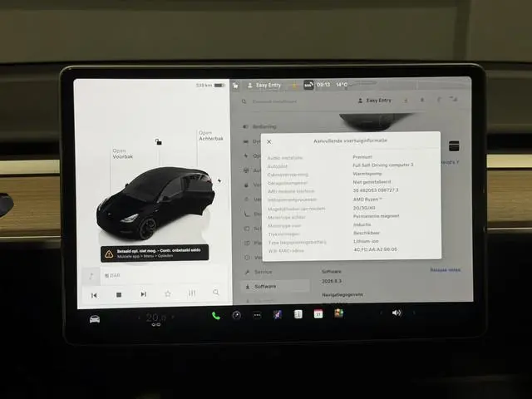The image size is (532, 399).
Task: Search media with magnifier icon
Action: click(x=216, y=293)
